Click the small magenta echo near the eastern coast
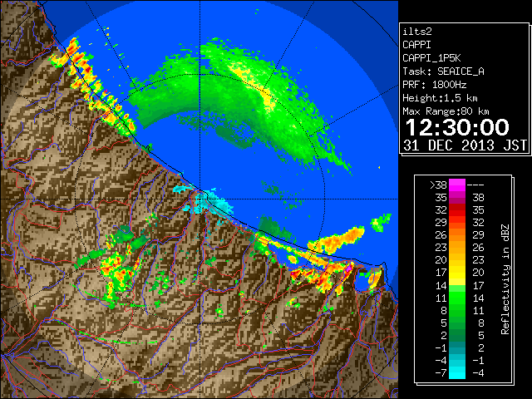 coord(348,268)
